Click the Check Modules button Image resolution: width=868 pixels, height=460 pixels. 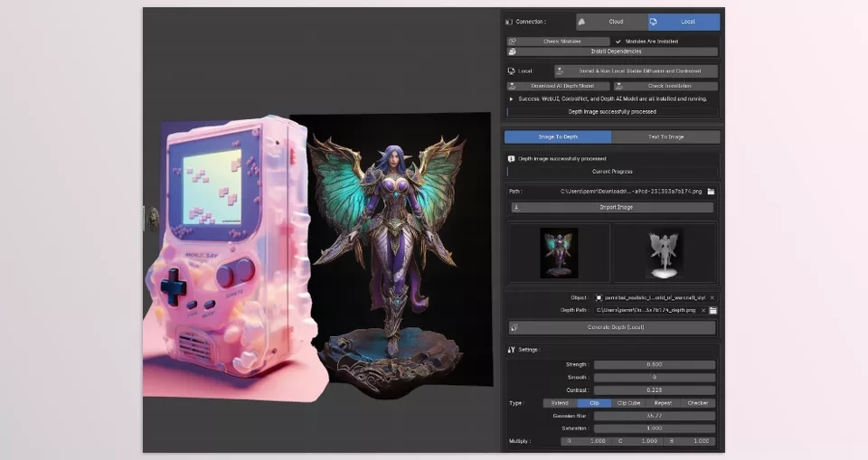click(558, 42)
